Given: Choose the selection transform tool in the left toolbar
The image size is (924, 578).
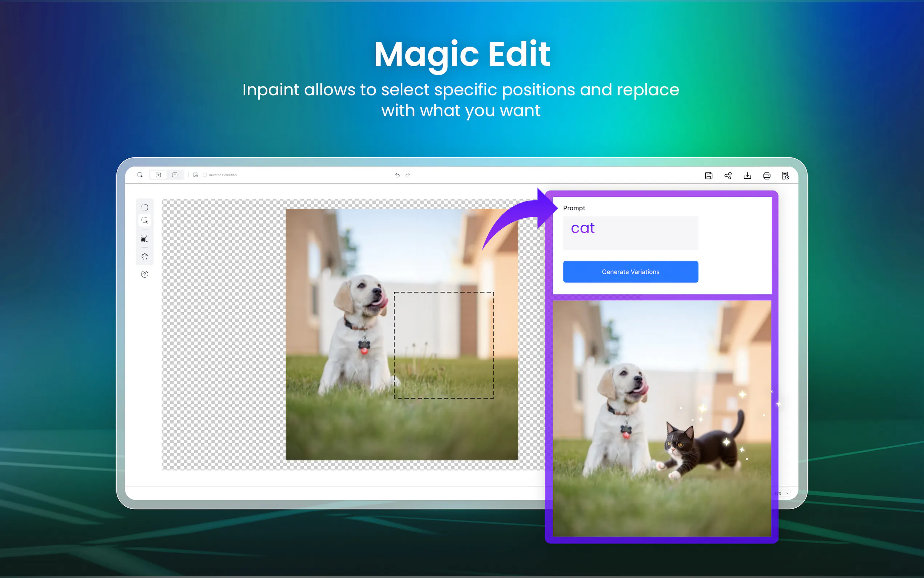Looking at the screenshot, I should (x=144, y=238).
